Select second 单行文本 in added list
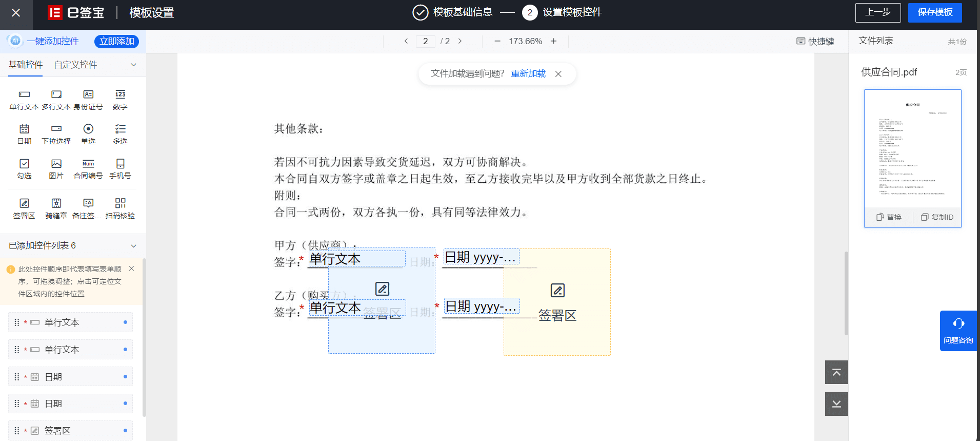The image size is (980, 441). [70, 350]
